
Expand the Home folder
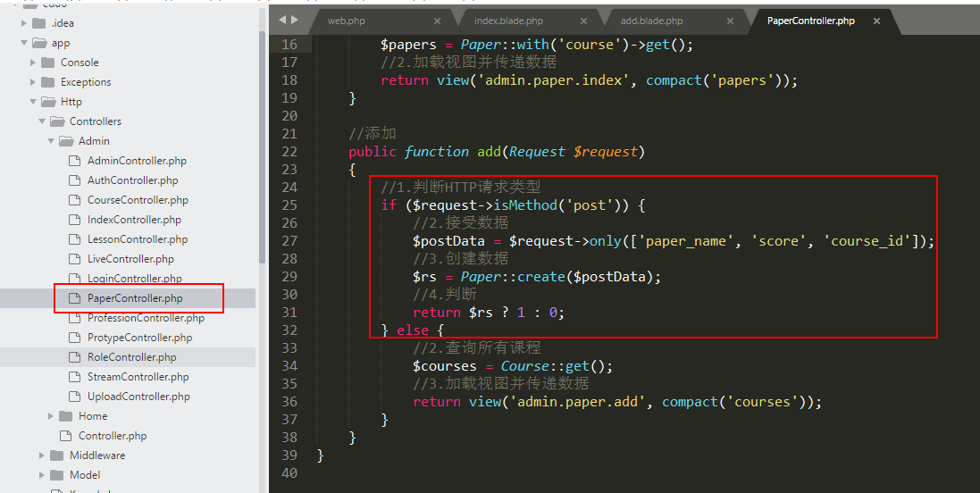click(51, 416)
